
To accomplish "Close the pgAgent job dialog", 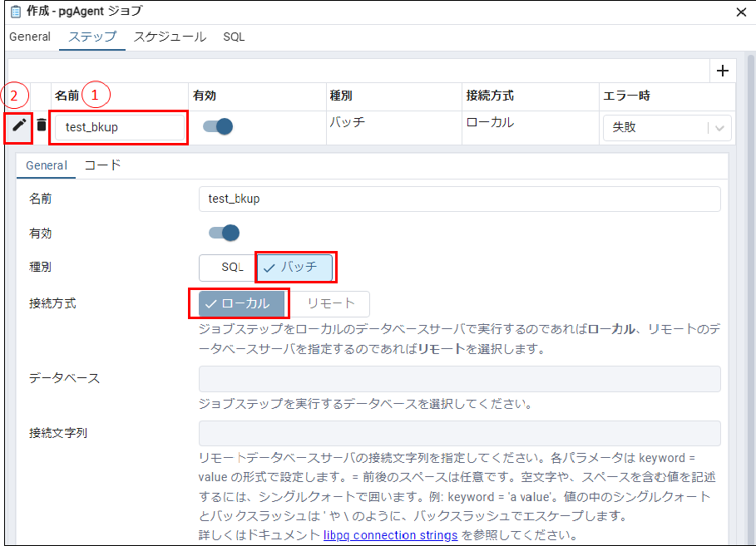I will [741, 12].
